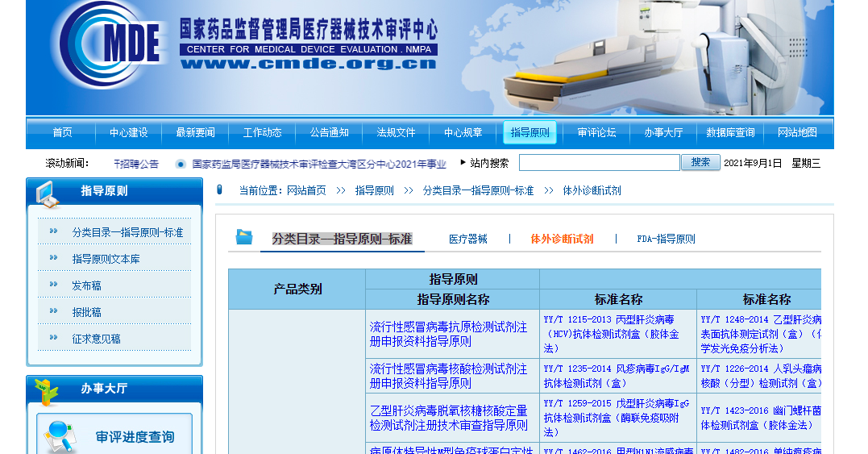Open 征求意见稿 in the sidebar
Screen dimensions: 868x454
(x=96, y=339)
